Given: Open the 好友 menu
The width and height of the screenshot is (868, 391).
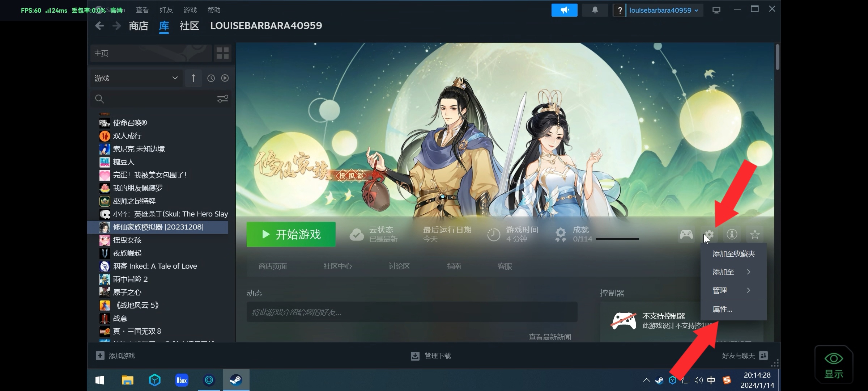Looking at the screenshot, I should click(166, 10).
